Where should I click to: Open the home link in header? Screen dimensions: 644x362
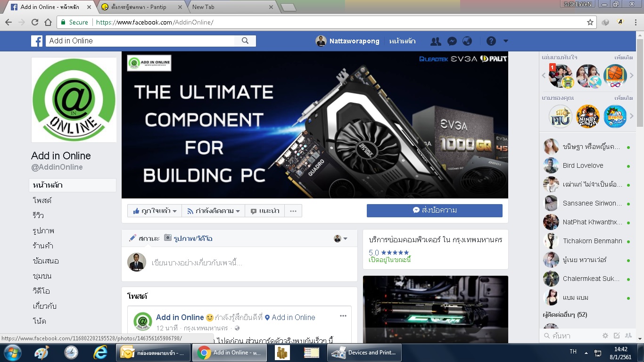pyautogui.click(x=402, y=41)
